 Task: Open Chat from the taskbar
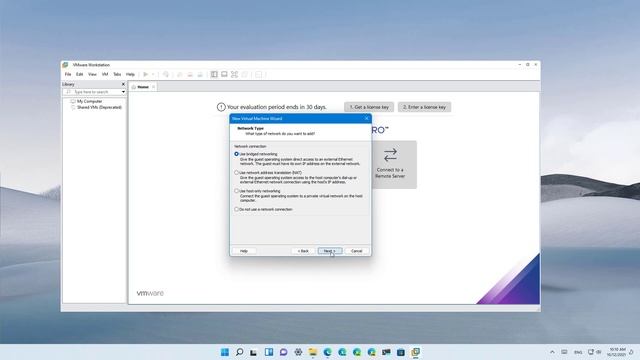(283, 352)
